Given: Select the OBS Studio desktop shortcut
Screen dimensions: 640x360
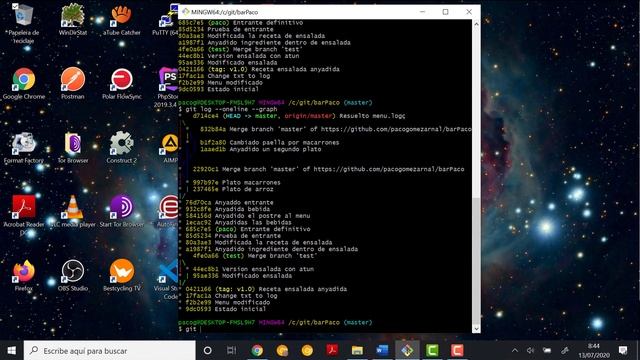Looking at the screenshot, I should (73, 276).
